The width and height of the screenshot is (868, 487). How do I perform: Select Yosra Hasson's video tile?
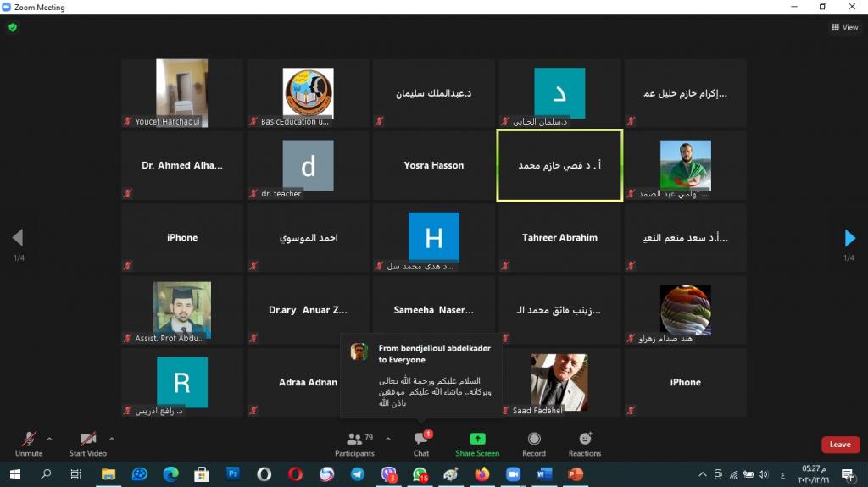pyautogui.click(x=434, y=165)
